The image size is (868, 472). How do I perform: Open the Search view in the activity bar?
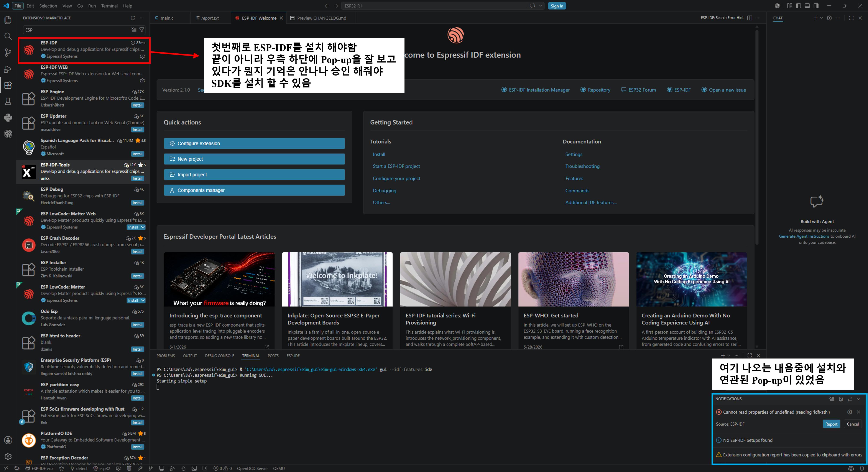pos(8,36)
